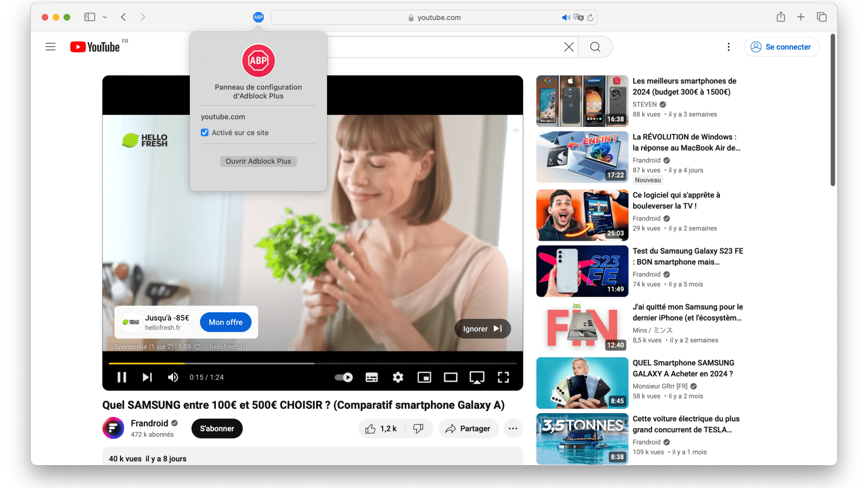Skip the ad with 'Ignorer' button
This screenshot has height=488, width=868.
coord(482,329)
